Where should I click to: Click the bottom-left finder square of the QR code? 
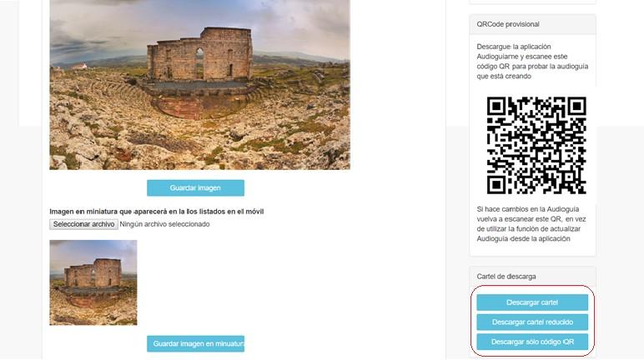(x=496, y=185)
